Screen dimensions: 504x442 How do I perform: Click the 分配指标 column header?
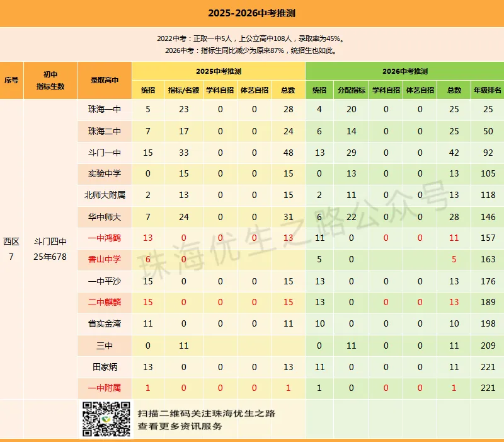[352, 90]
